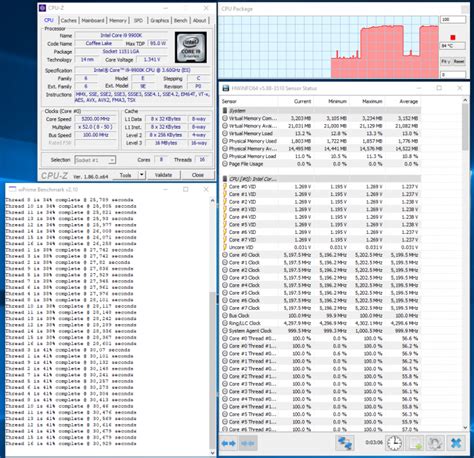The height and width of the screenshot is (458, 474).
Task: Click the wPrime log scrollbar up arrow
Action: pyautogui.click(x=213, y=200)
